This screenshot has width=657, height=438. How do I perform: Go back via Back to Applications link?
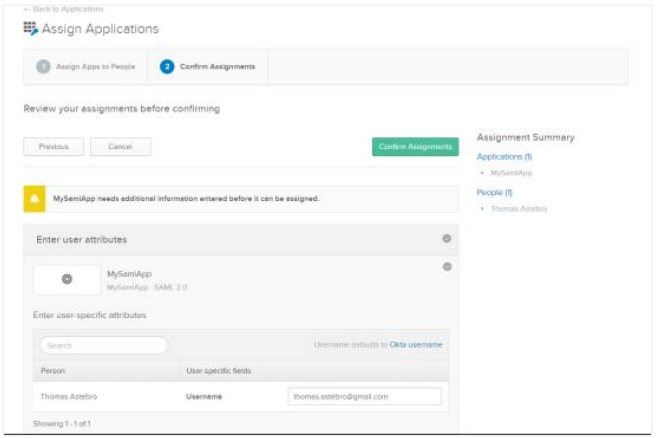click(64, 9)
